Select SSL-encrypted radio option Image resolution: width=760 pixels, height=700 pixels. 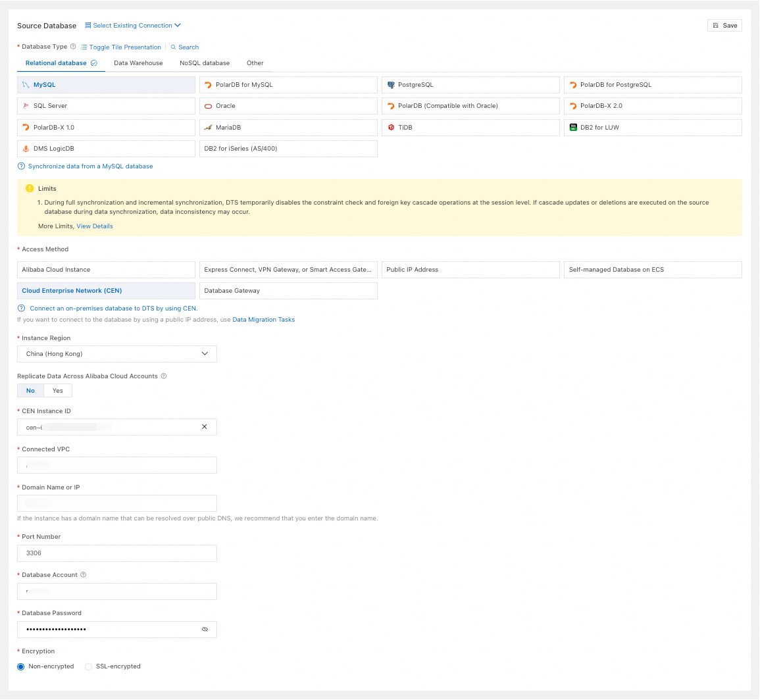(88, 667)
